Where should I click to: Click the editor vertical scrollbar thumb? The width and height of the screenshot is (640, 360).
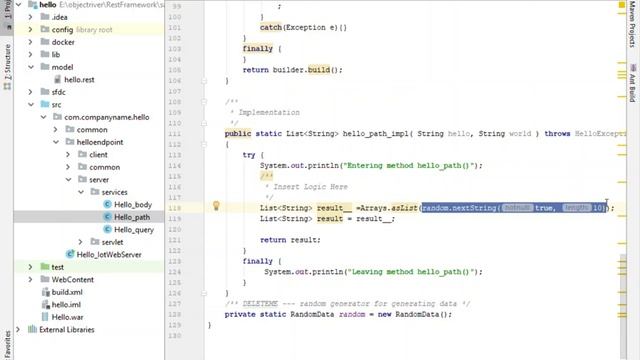click(x=623, y=306)
